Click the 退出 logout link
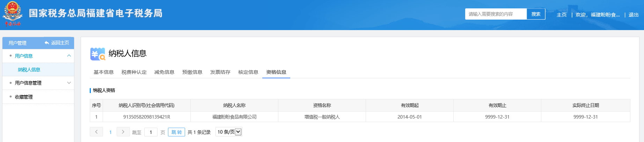644x142 pixels. [633, 15]
